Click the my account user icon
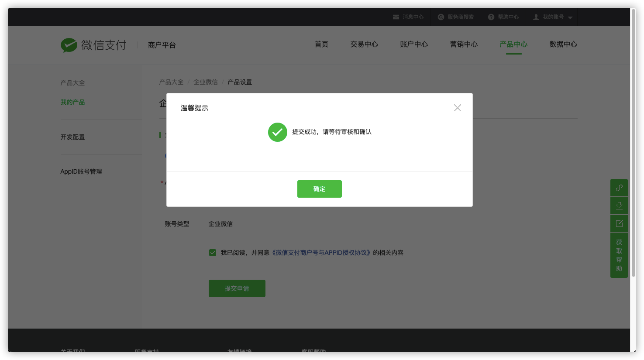This screenshot has width=644, height=360. pyautogui.click(x=536, y=17)
